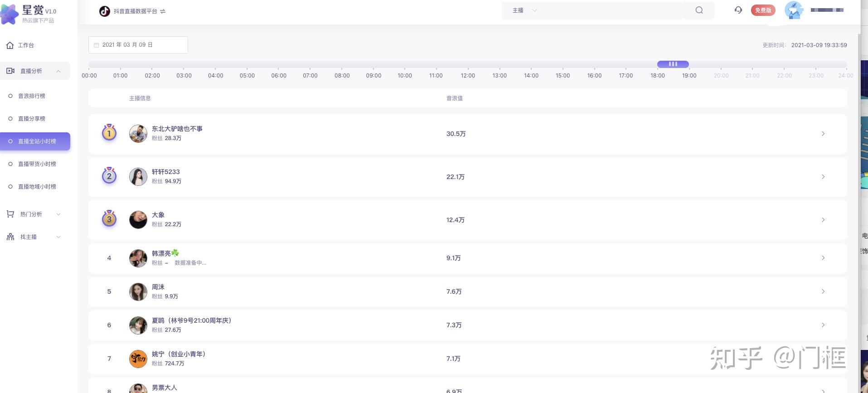Click the Douyin platform logo icon
The width and height of the screenshot is (868, 393).
[x=105, y=11]
